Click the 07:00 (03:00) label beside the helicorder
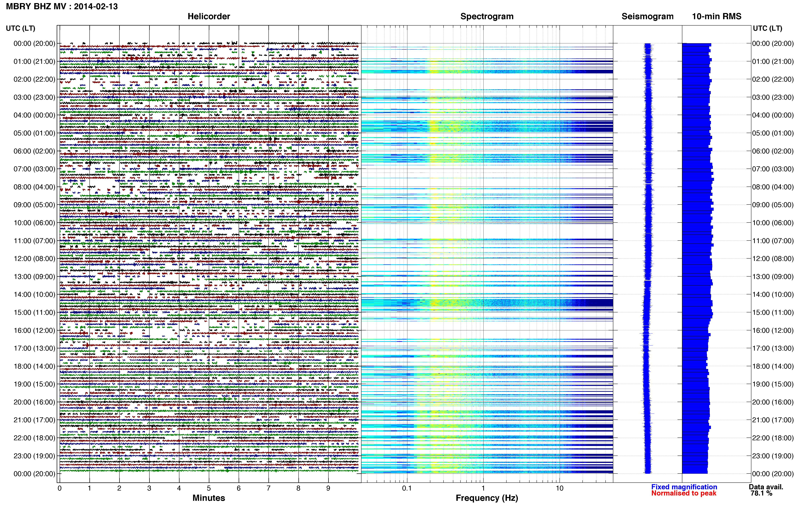This screenshot has width=812, height=508. point(34,169)
